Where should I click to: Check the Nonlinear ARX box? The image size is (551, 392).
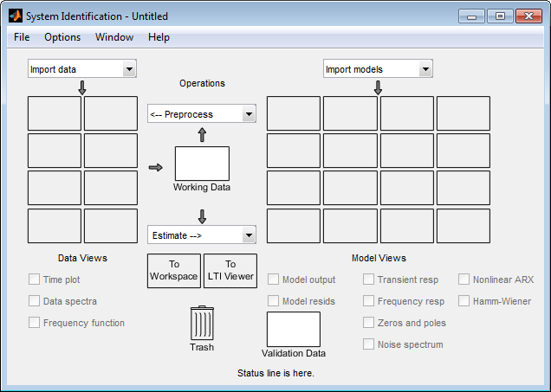[x=463, y=280]
